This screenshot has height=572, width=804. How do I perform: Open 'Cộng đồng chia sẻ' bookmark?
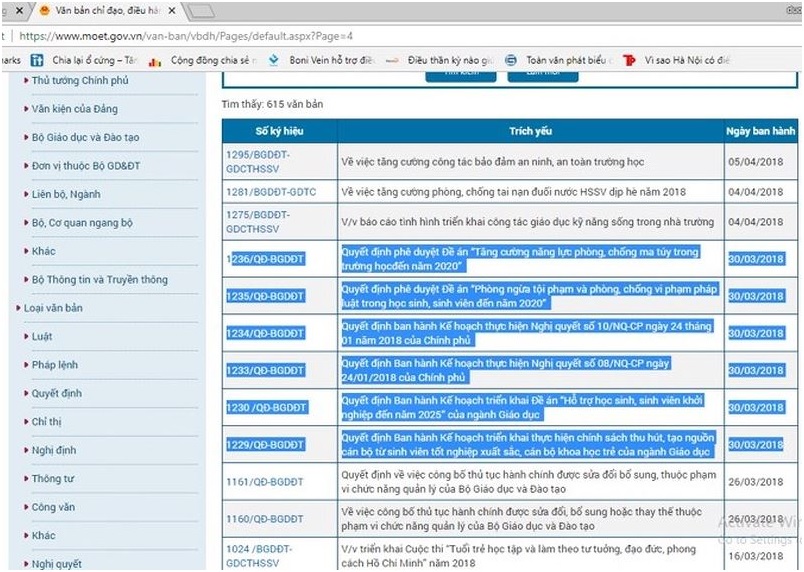coord(203,60)
